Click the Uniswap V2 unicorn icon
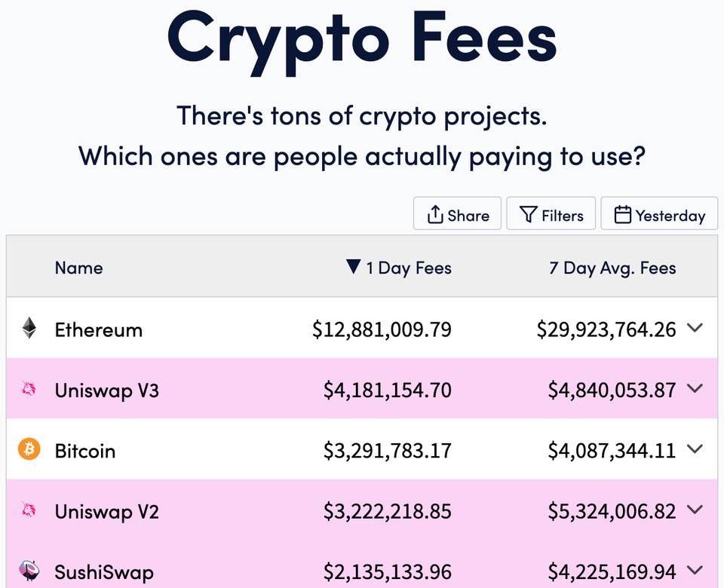This screenshot has width=724, height=588. coord(29,511)
